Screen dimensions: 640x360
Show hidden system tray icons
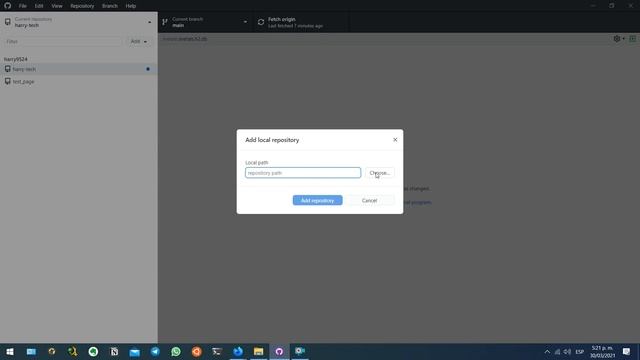tap(547, 351)
